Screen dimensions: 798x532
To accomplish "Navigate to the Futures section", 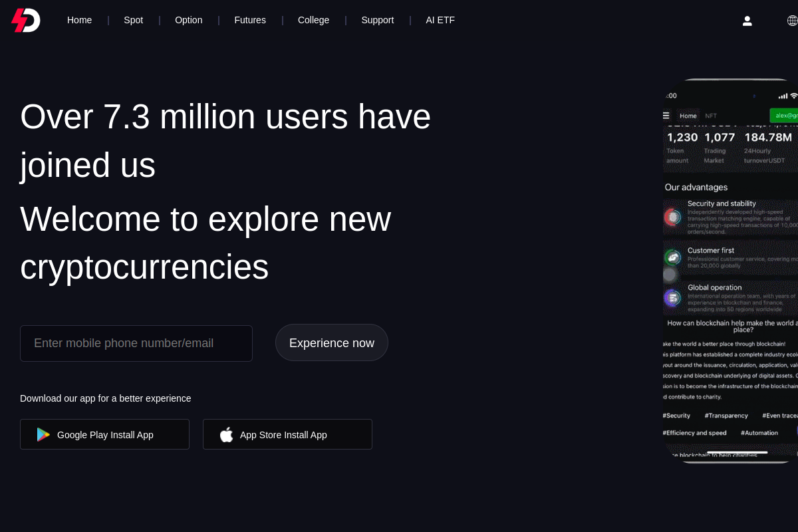I will click(250, 20).
